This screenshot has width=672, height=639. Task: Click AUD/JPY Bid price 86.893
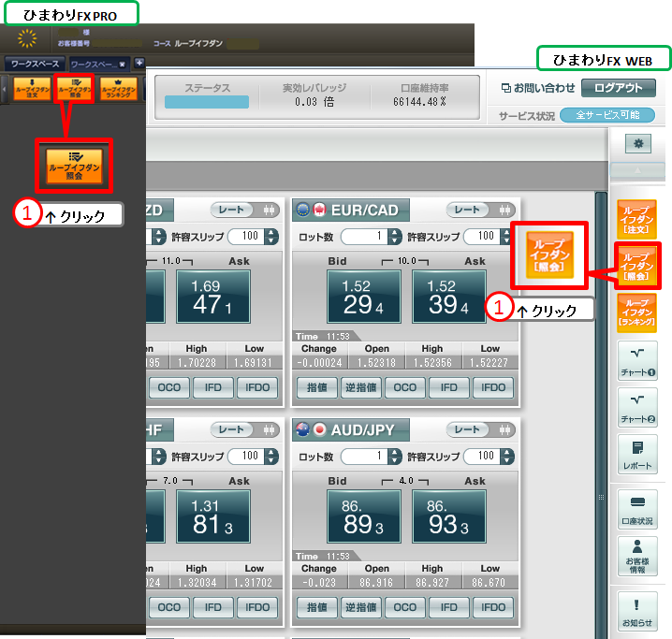tap(364, 516)
